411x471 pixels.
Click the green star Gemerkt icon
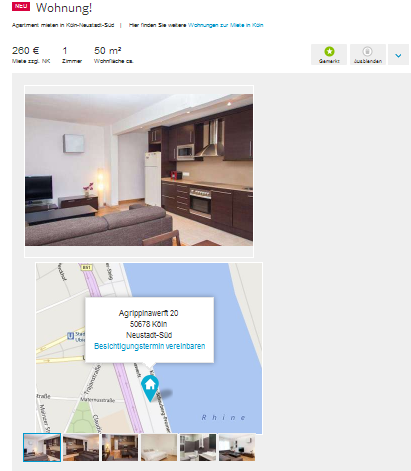coord(329,51)
